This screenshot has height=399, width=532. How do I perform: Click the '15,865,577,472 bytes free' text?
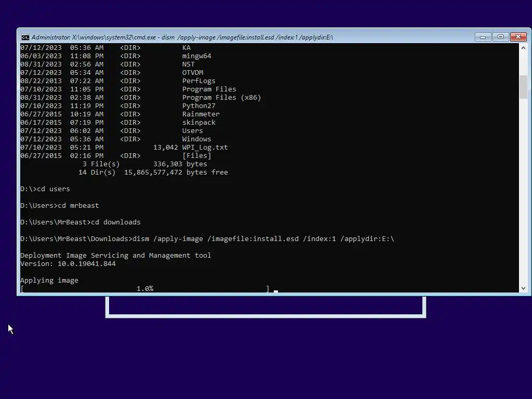pos(176,172)
